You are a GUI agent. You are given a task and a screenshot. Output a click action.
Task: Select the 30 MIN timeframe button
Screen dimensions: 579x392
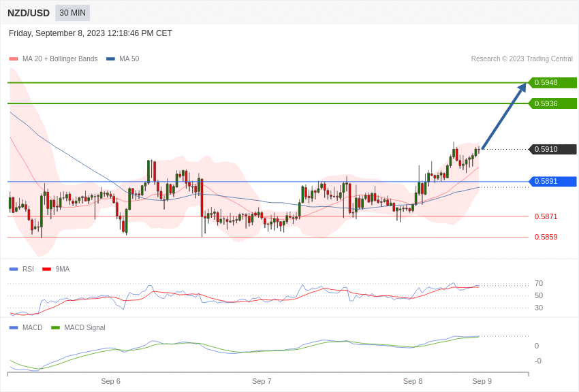(72, 13)
